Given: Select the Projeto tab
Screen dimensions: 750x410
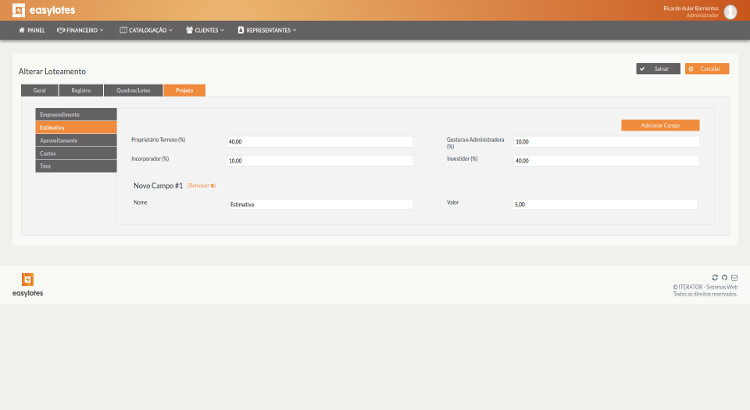Looking at the screenshot, I should (185, 90).
